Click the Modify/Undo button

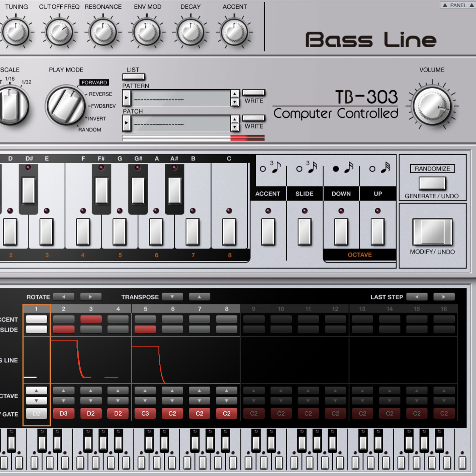(432, 232)
